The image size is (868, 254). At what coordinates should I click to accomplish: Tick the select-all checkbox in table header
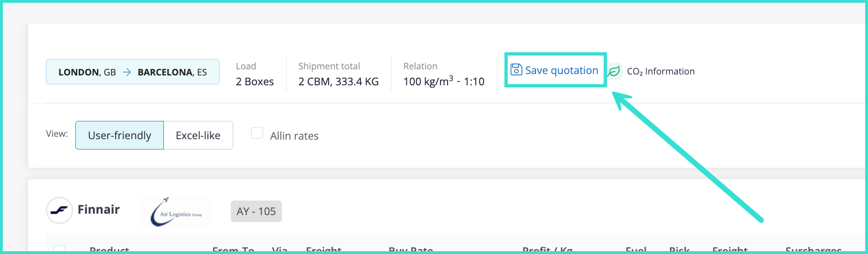pos(59,249)
